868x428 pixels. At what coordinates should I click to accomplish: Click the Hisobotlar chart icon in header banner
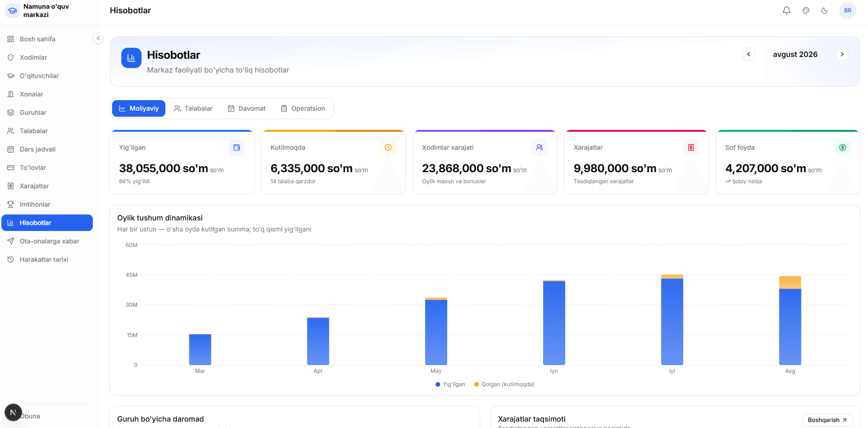coord(131,58)
